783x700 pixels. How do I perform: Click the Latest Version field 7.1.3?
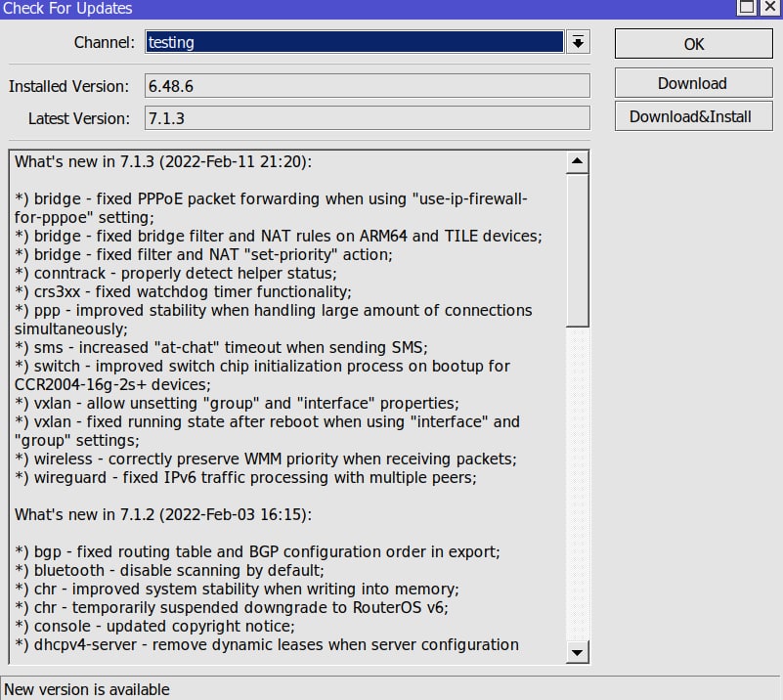(x=367, y=118)
